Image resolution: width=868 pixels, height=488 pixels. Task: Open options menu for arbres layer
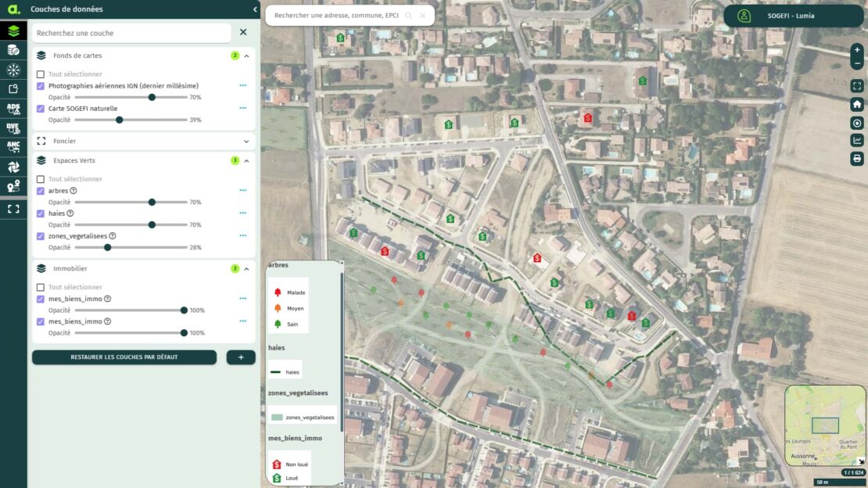coord(243,191)
